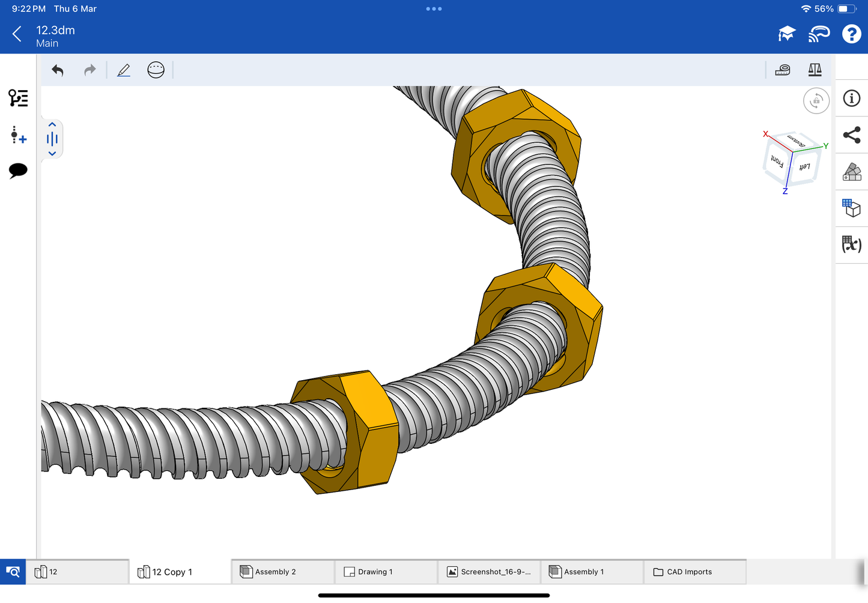Redo the last undone action
Viewport: 868px width, 603px height.
90,70
